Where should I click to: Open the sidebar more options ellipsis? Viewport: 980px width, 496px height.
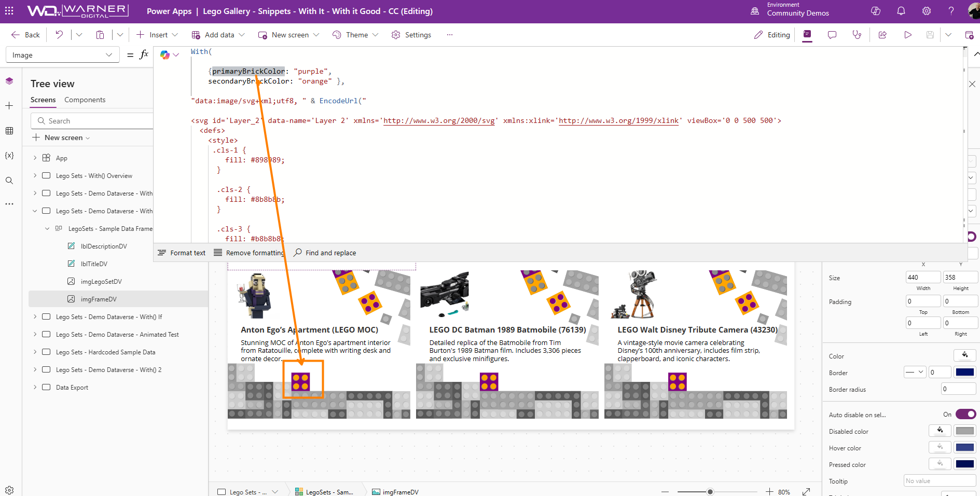pyautogui.click(x=9, y=204)
